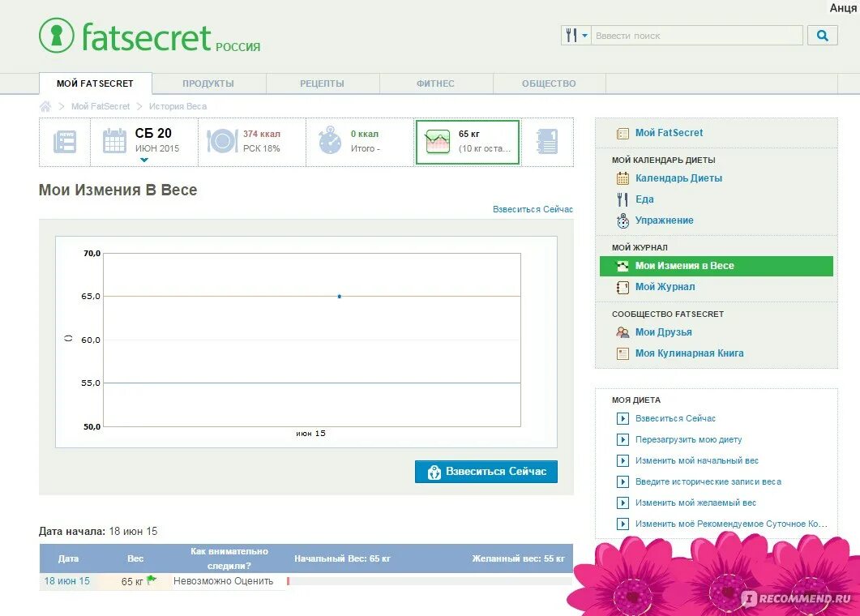Viewport: 860px width, 616px height.
Task: Click arrow icon beside Изменить мой желаемый вес
Action: pyautogui.click(x=623, y=503)
